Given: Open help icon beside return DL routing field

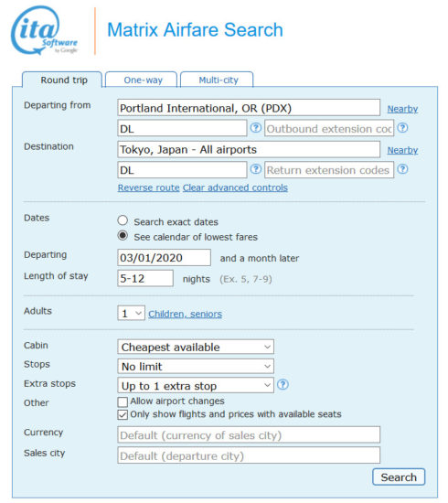Looking at the screenshot, I should [x=256, y=169].
